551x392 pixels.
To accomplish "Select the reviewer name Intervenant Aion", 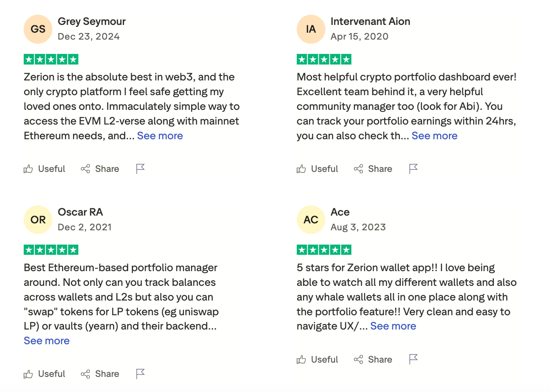I will click(370, 21).
